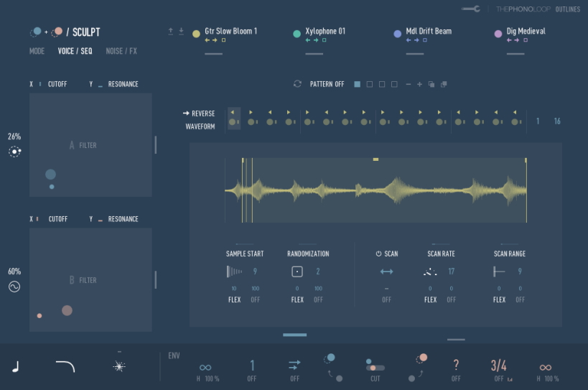Click the forward arrows OFF icon
This screenshot has height=390, width=588.
click(x=295, y=364)
